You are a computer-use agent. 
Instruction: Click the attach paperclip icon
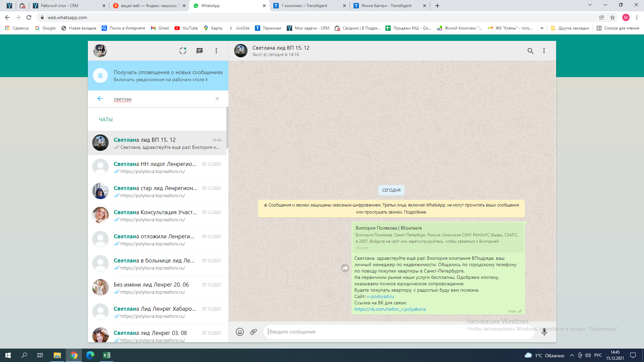click(x=254, y=332)
